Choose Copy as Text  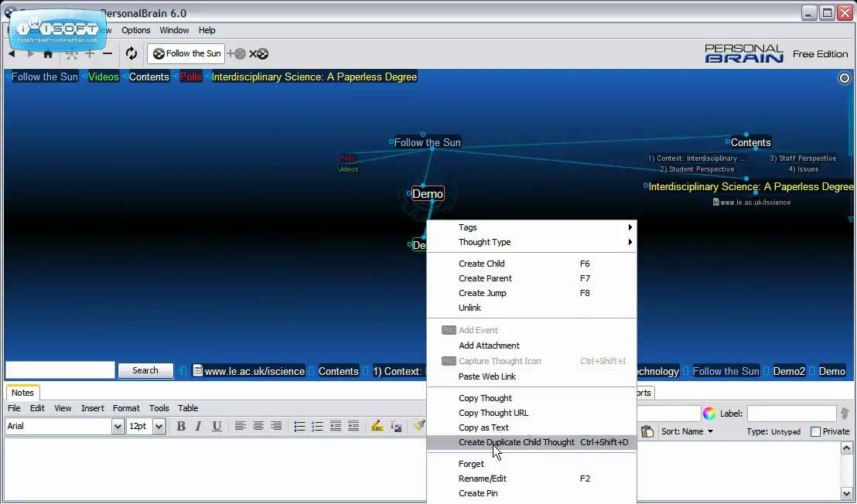[x=531, y=427]
